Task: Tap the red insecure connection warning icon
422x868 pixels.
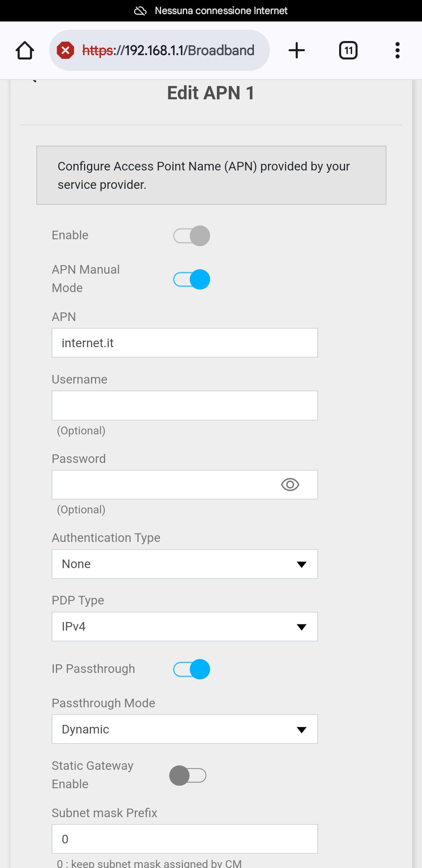Action: click(x=66, y=50)
